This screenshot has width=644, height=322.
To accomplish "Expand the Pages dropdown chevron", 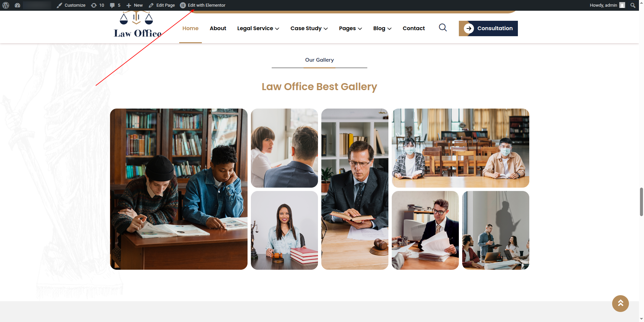I will (360, 29).
